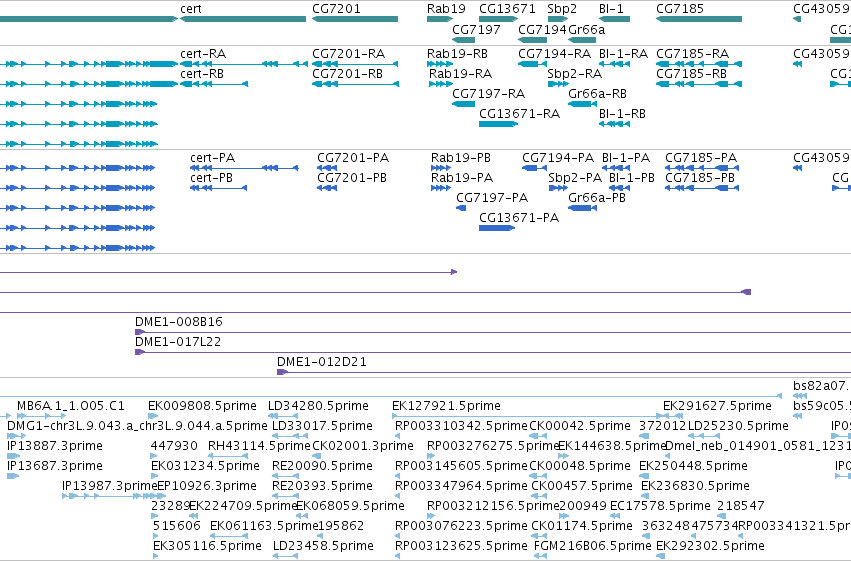
Task: Select the Gr66a-RB transcript label
Action: click(597, 94)
